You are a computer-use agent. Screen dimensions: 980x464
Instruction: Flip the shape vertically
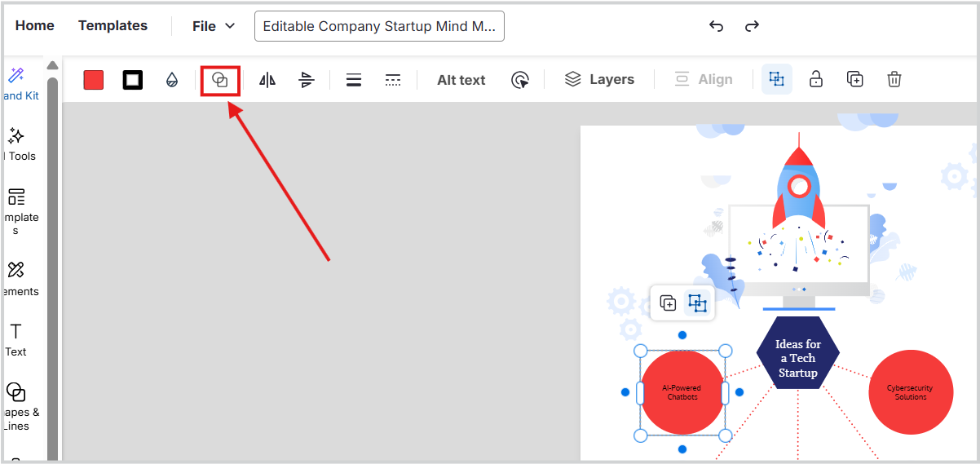coord(307,80)
